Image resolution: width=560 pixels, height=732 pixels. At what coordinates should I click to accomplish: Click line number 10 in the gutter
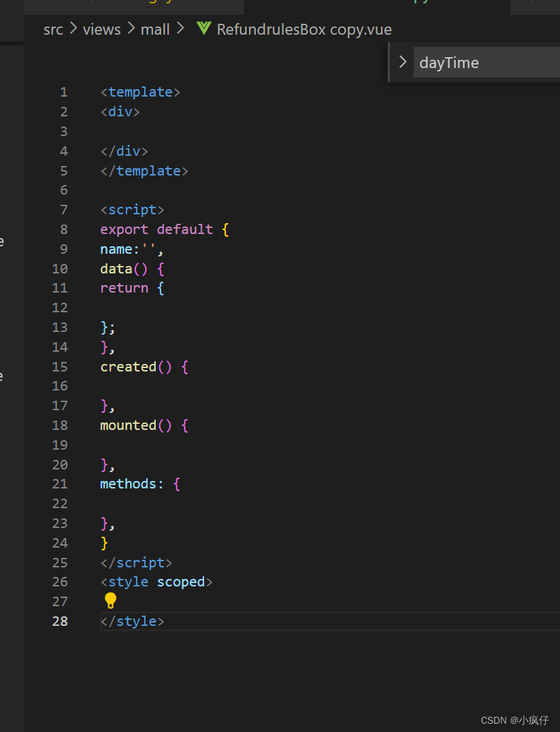(x=60, y=269)
